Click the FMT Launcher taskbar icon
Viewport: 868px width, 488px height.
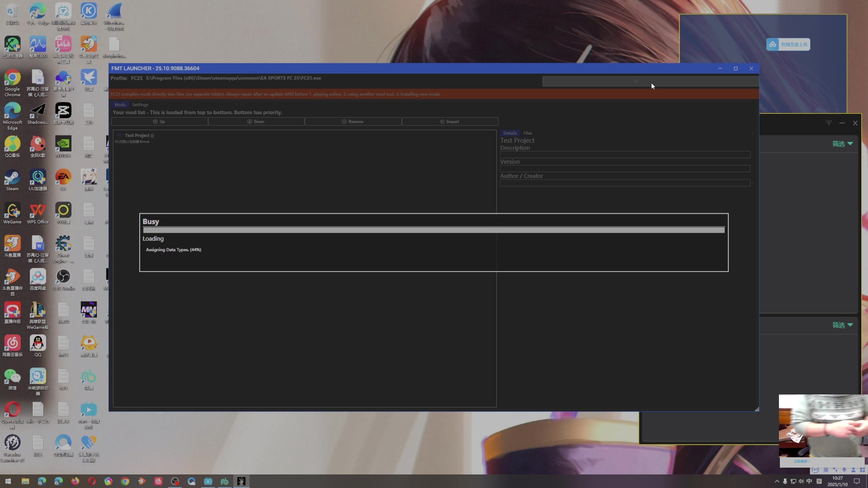[241, 481]
